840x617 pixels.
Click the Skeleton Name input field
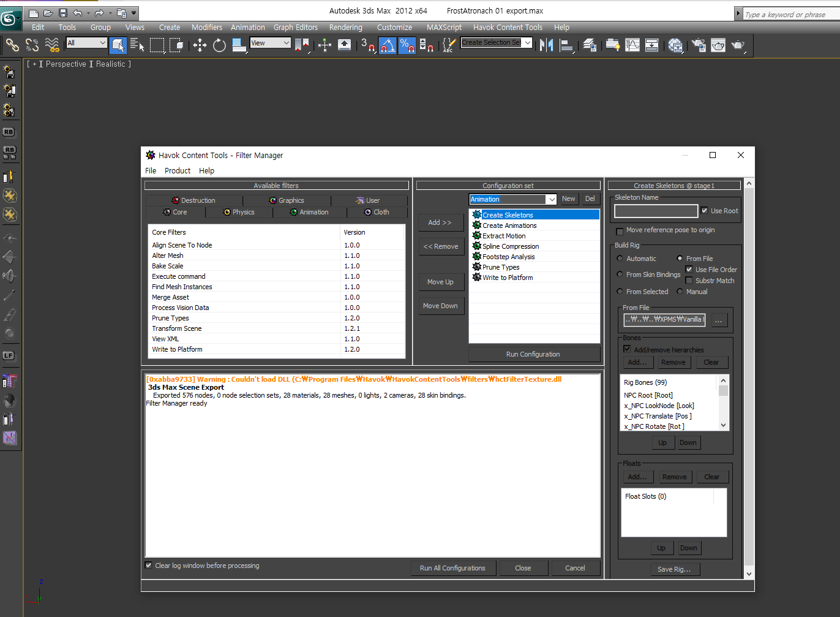click(x=656, y=211)
